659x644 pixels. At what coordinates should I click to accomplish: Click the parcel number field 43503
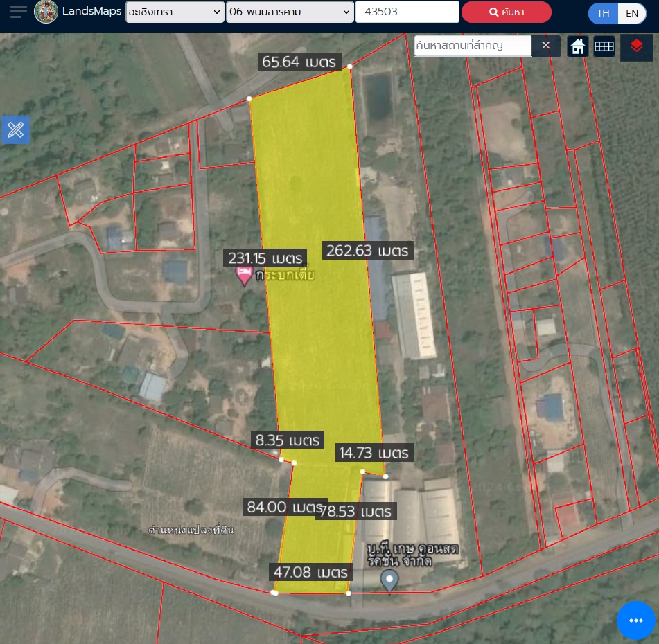[407, 12]
